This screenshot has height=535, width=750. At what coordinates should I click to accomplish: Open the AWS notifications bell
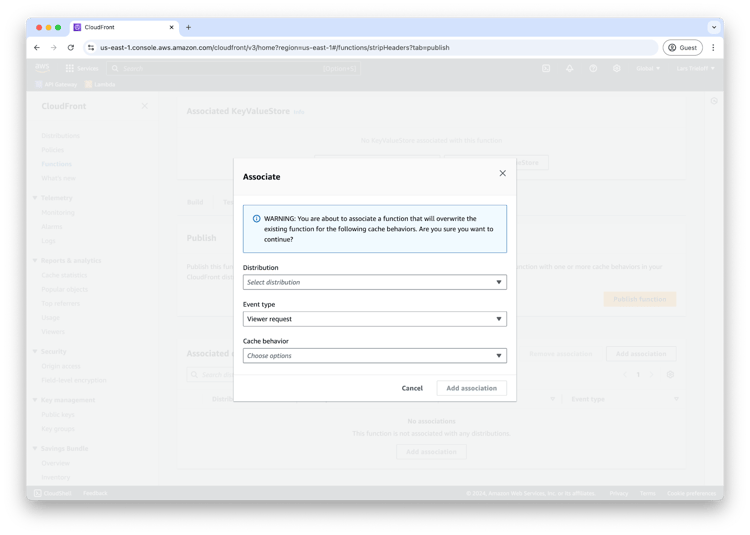(569, 68)
